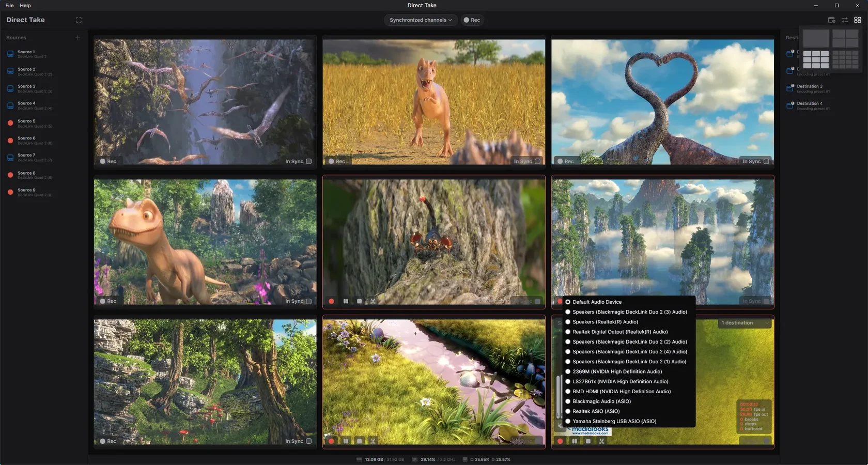Click record dot on the bottom-right yellow preview
This screenshot has width=868, height=465.
[x=560, y=441]
